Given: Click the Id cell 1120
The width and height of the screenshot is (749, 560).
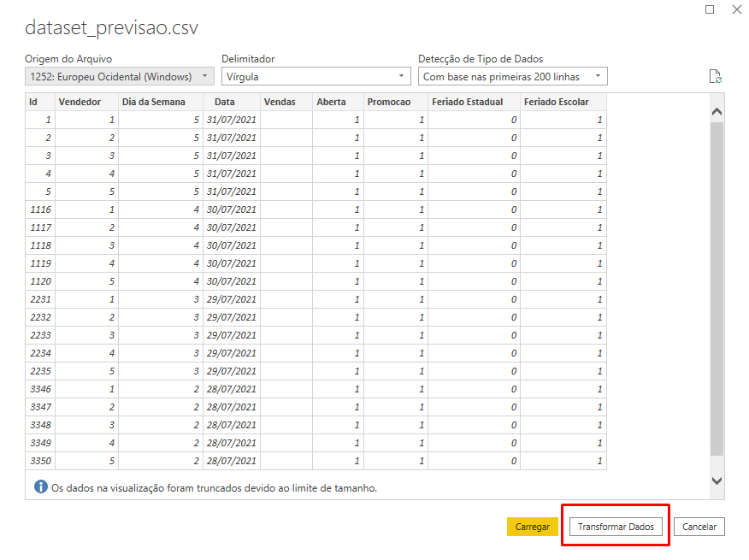Looking at the screenshot, I should [40, 281].
